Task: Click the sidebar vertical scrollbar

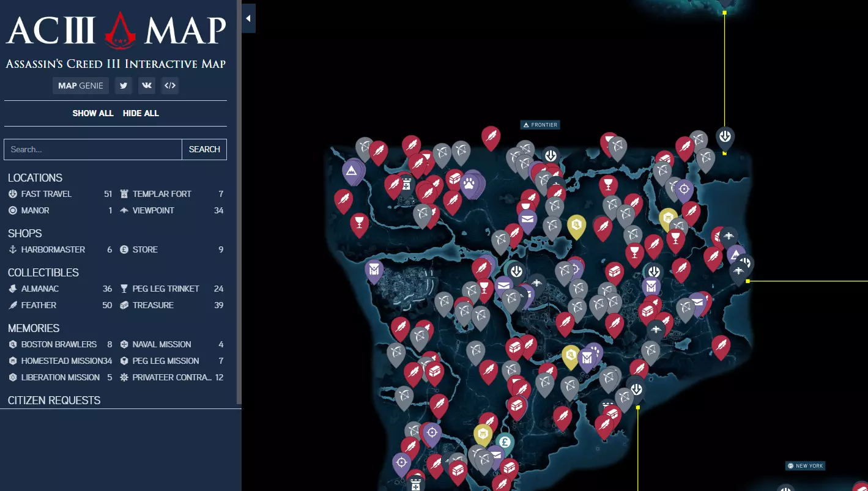Action: click(x=239, y=202)
